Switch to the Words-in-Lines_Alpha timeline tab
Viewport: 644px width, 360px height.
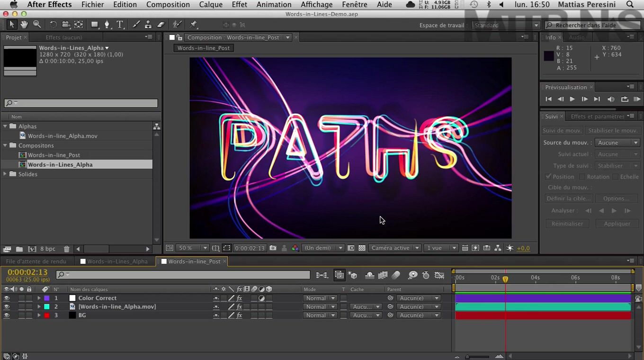click(x=117, y=261)
